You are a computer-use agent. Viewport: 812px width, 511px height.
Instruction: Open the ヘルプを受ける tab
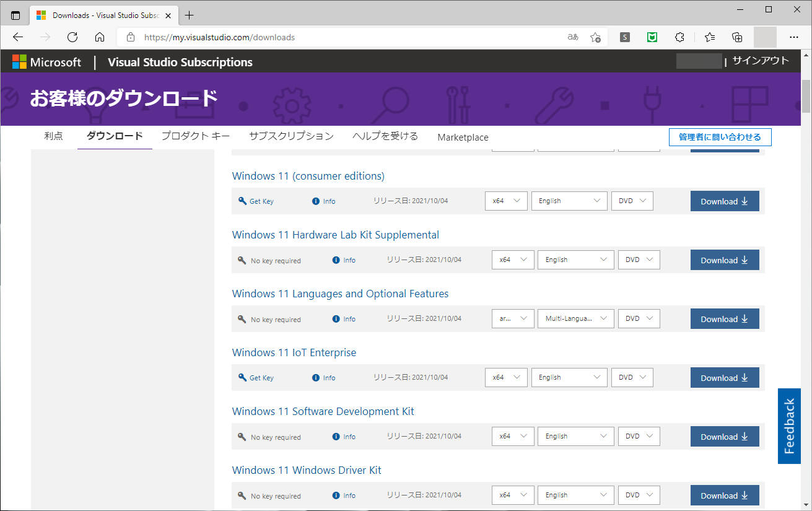[x=385, y=136]
